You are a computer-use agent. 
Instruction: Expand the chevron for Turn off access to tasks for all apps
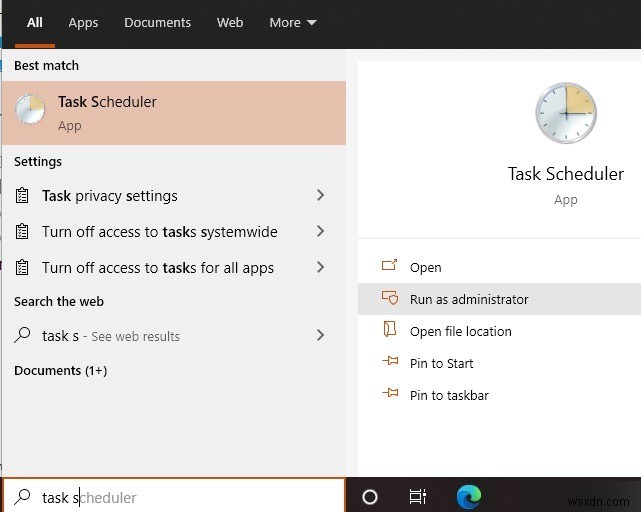[x=320, y=267]
